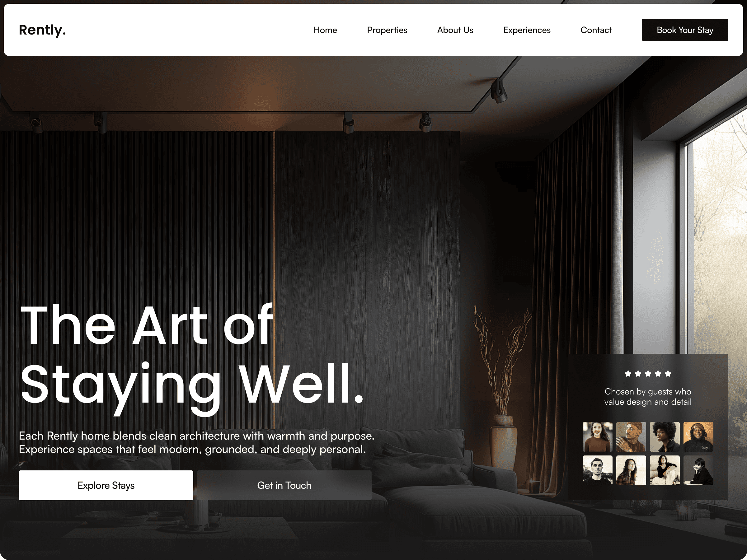Select the seated woman in white pants avatar

tap(665, 470)
